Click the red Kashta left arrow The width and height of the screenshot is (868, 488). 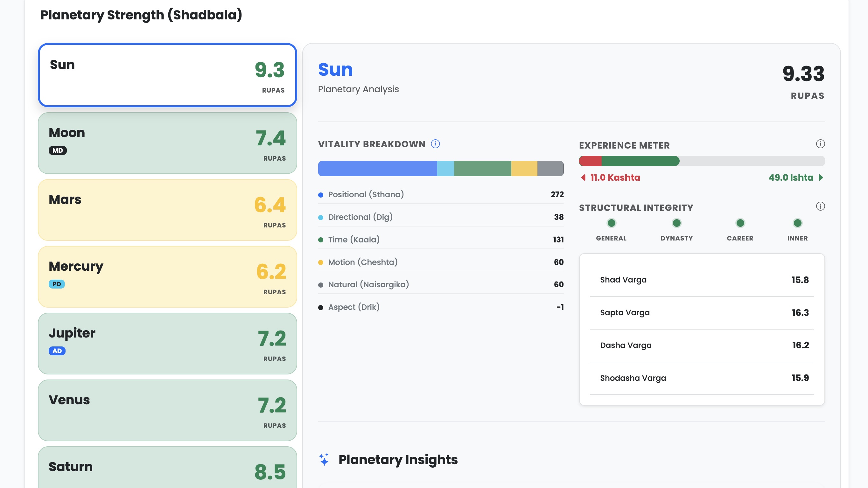pyautogui.click(x=583, y=178)
